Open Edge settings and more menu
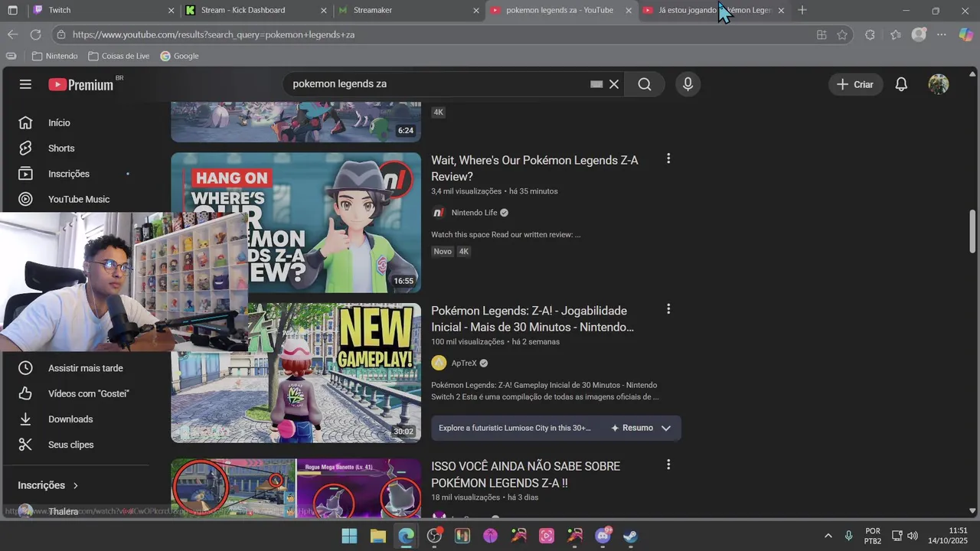Screen dimensions: 980x551 [942, 34]
